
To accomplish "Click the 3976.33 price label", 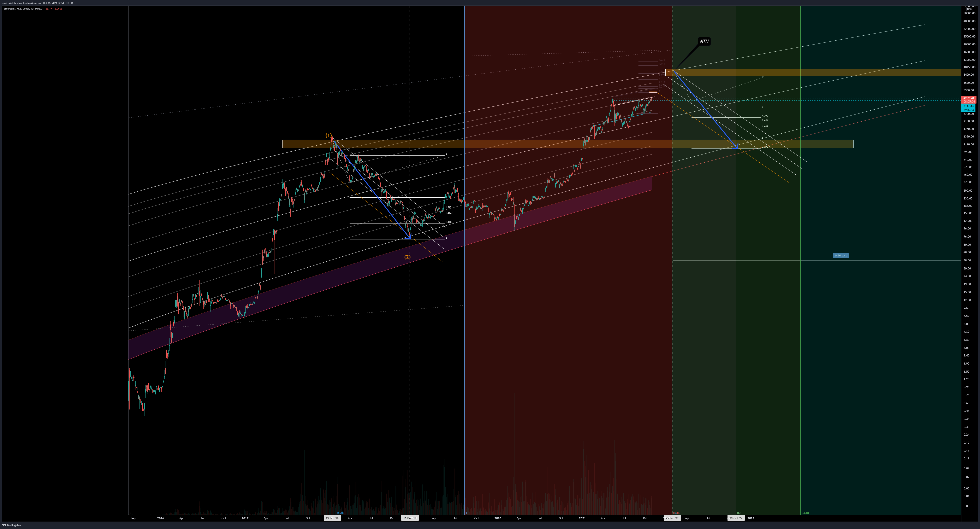I will pyautogui.click(x=968, y=110).
